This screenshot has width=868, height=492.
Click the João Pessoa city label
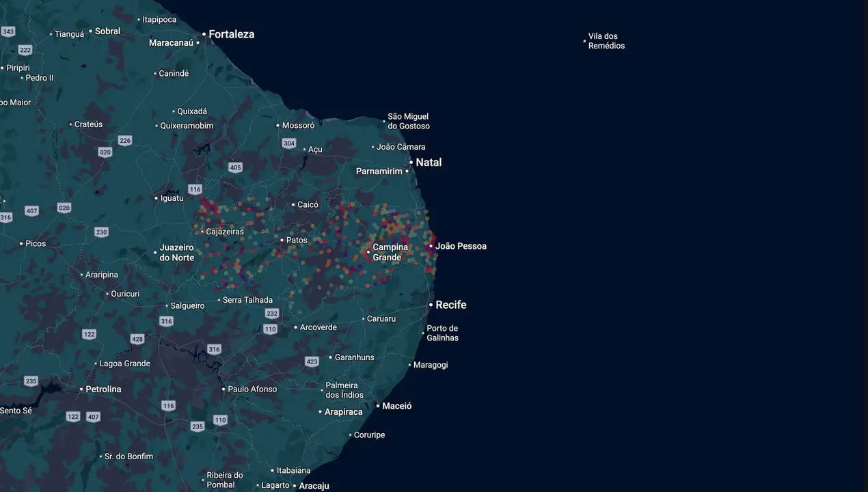click(461, 246)
